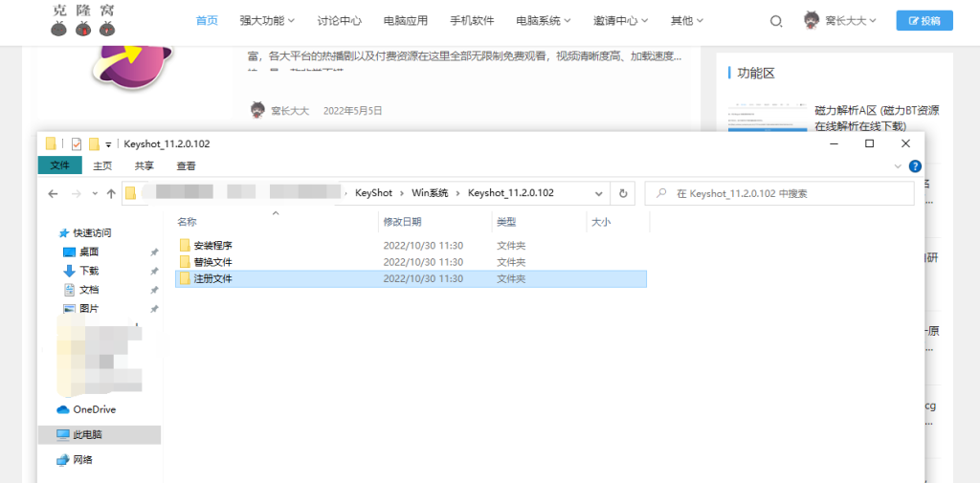The height and width of the screenshot is (483, 980).
Task: Switch to the 主页 ribbon tab
Action: 102,165
